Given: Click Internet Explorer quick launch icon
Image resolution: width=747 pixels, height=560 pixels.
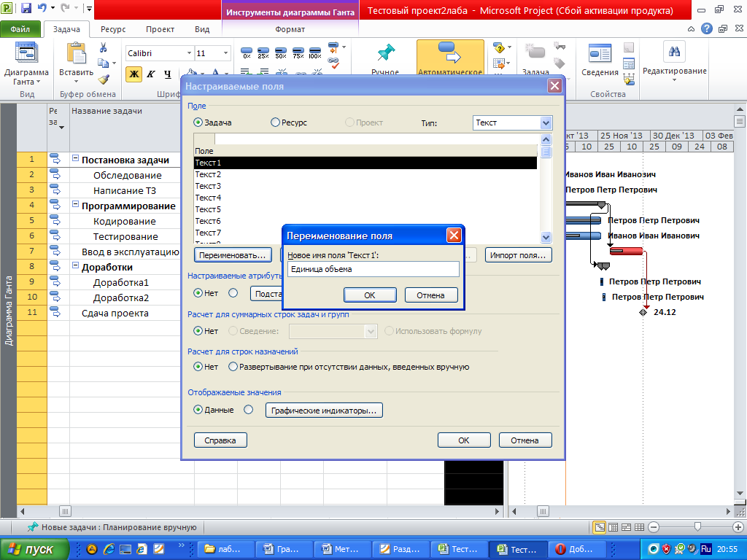Looking at the screenshot, I should pos(109,549).
